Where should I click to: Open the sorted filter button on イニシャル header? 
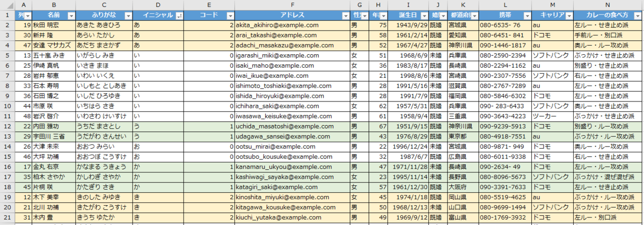[179, 16]
